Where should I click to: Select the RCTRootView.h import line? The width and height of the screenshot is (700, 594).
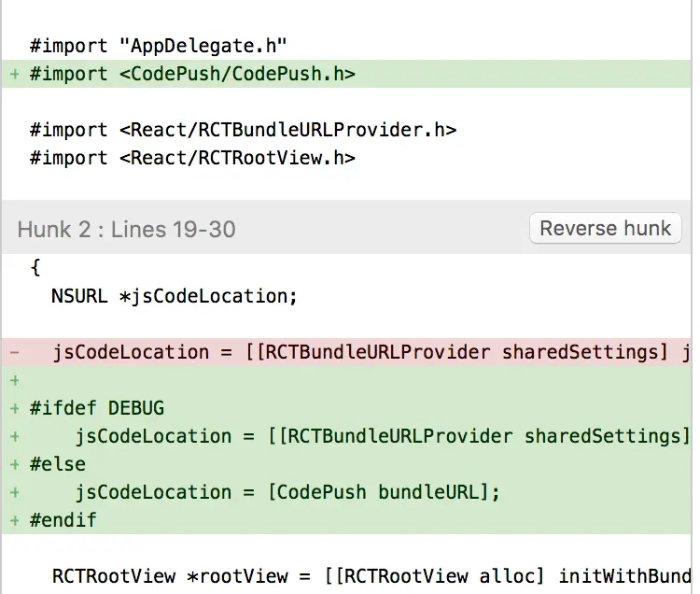[346, 158]
